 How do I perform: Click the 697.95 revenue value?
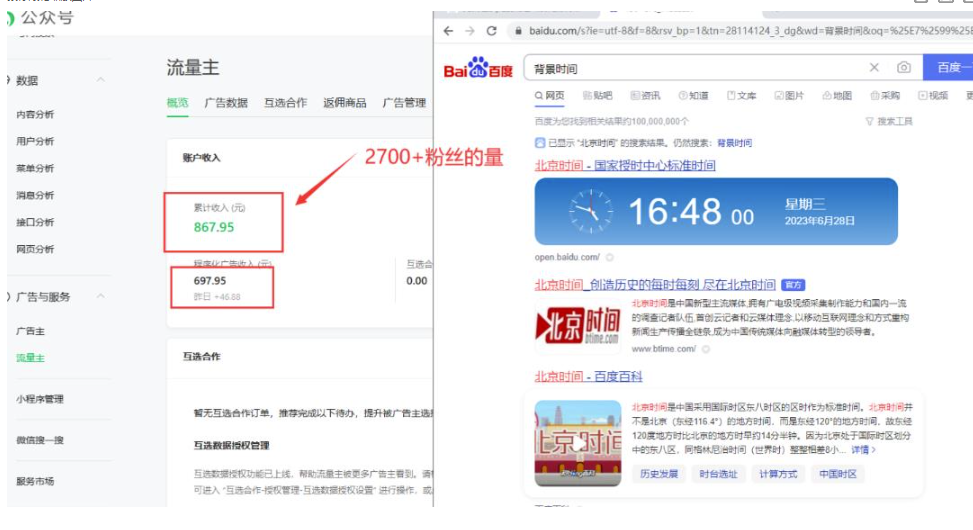pos(210,281)
